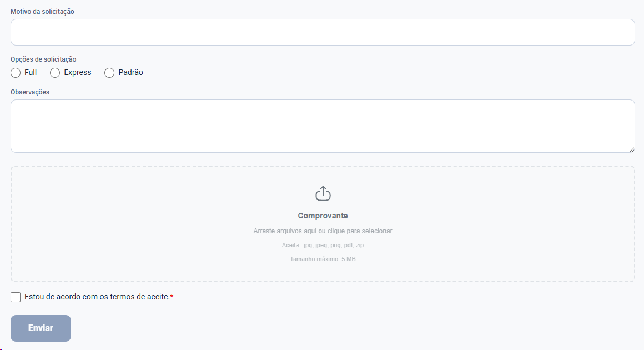Image resolution: width=644 pixels, height=350 pixels.
Task: Focus the Observações text area
Action: click(x=323, y=126)
